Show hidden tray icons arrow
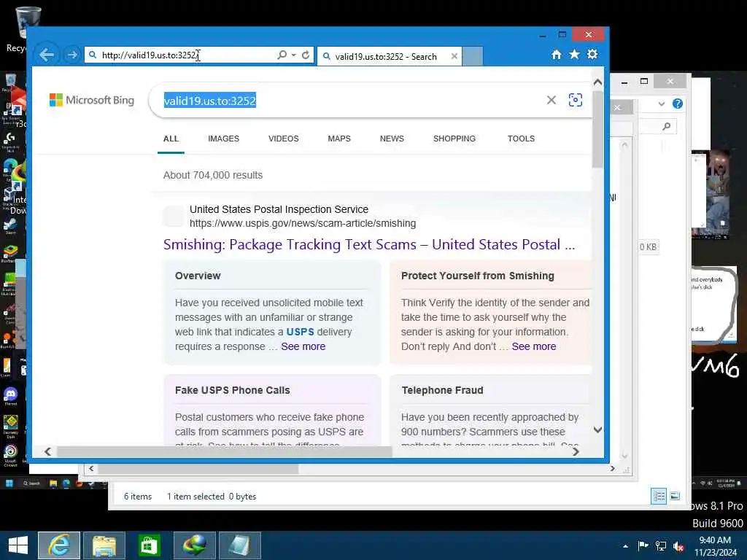 coord(625,546)
